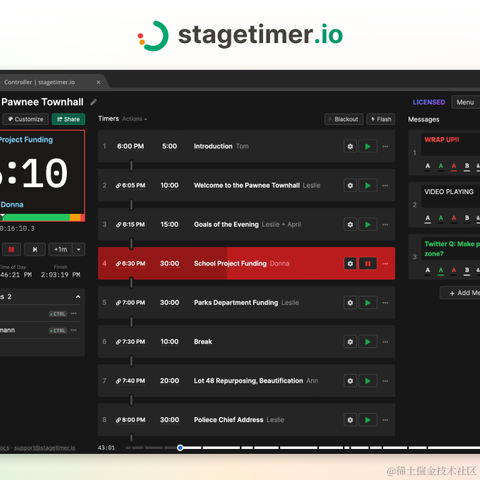Open the Timers Actions dropdown
This screenshot has height=480, width=480.
(x=134, y=119)
